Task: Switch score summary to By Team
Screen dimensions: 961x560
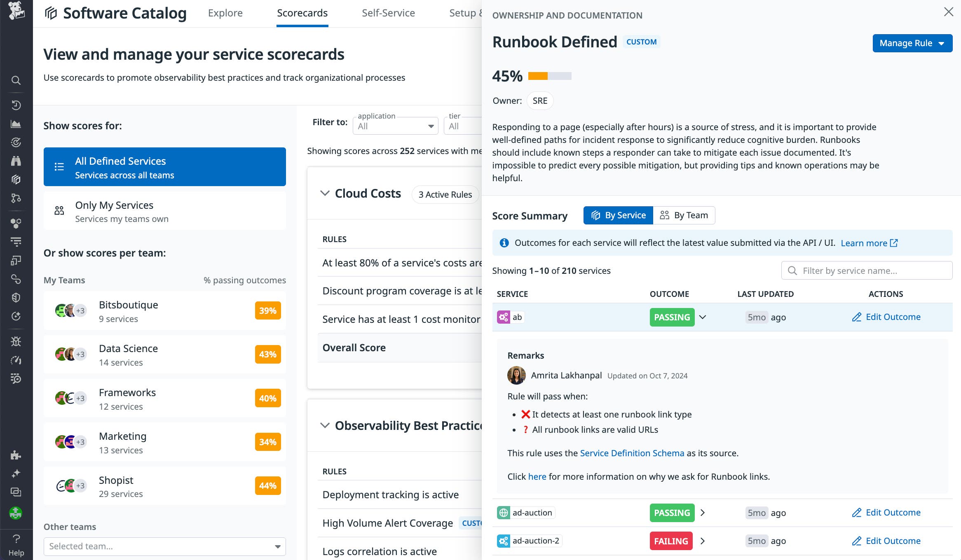Action: [684, 215]
